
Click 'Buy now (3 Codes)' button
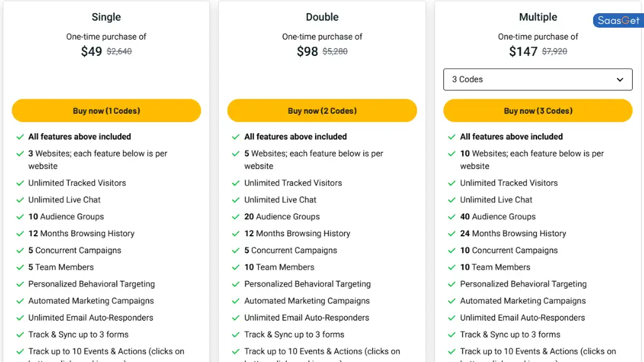[x=538, y=111]
